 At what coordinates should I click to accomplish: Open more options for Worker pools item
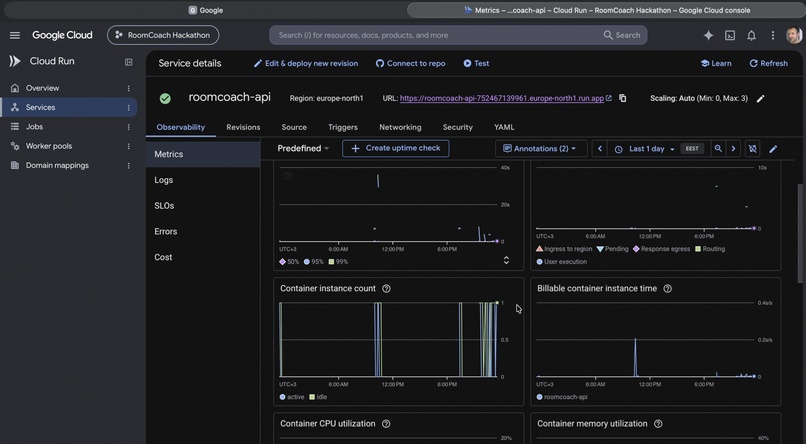(129, 146)
